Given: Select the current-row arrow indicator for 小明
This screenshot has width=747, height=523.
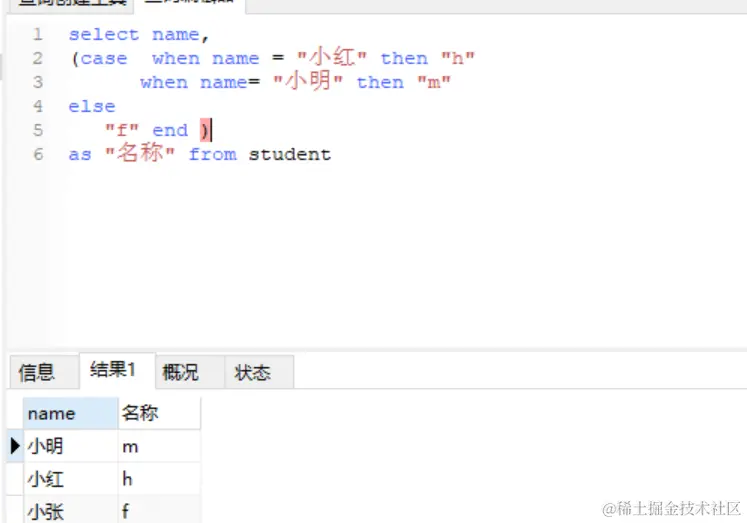Looking at the screenshot, I should 15,446.
